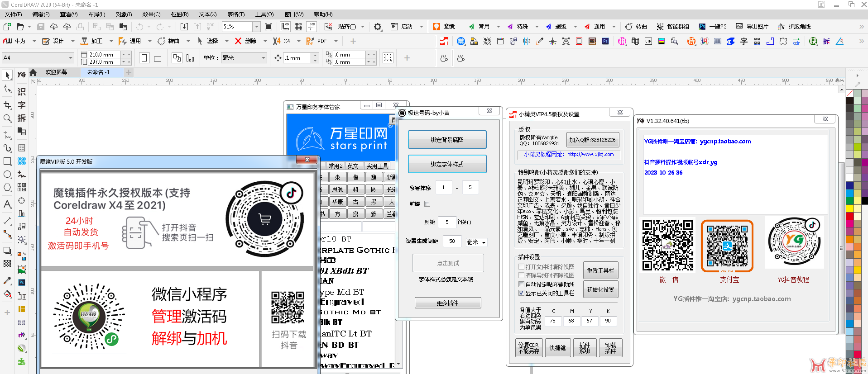The image size is (868, 374).
Task: Click the 智能群组 toolbar item
Action: pos(673,27)
